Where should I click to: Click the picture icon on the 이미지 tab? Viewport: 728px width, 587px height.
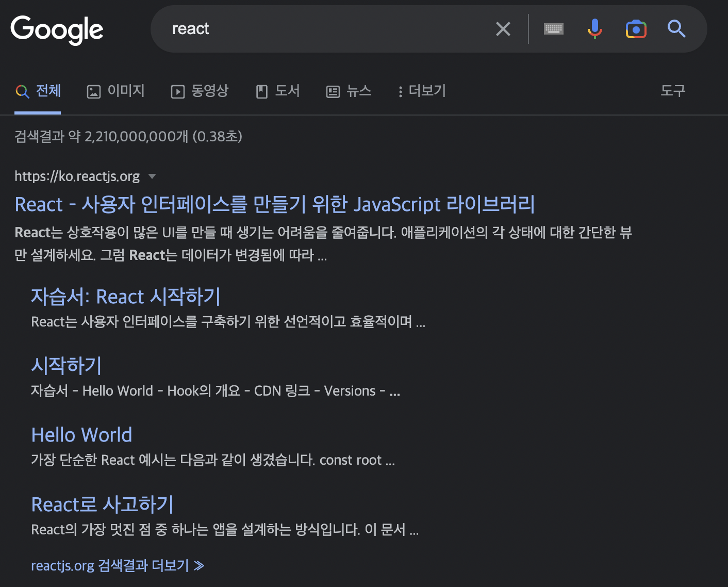[94, 92]
